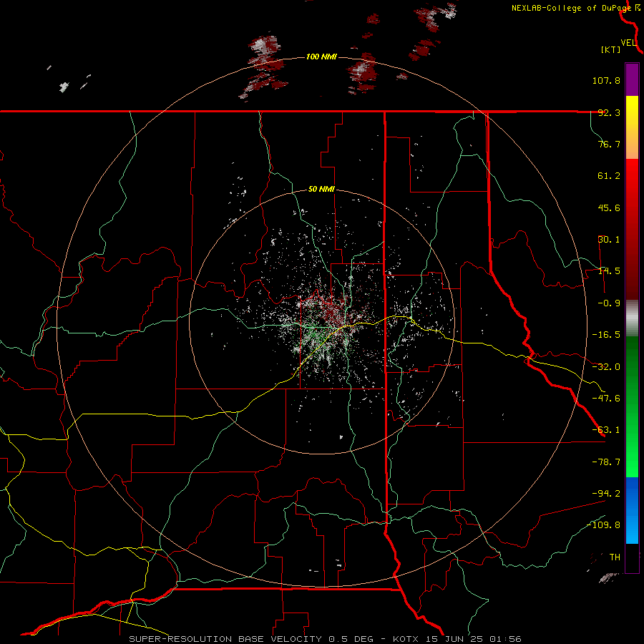
Task: Select the 14.5 scale value
Action: coord(609,271)
